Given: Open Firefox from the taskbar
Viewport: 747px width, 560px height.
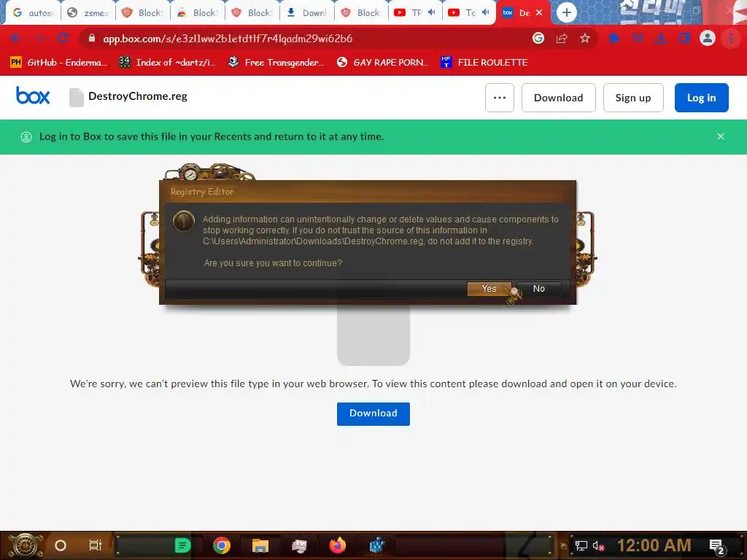Looking at the screenshot, I should [x=338, y=545].
